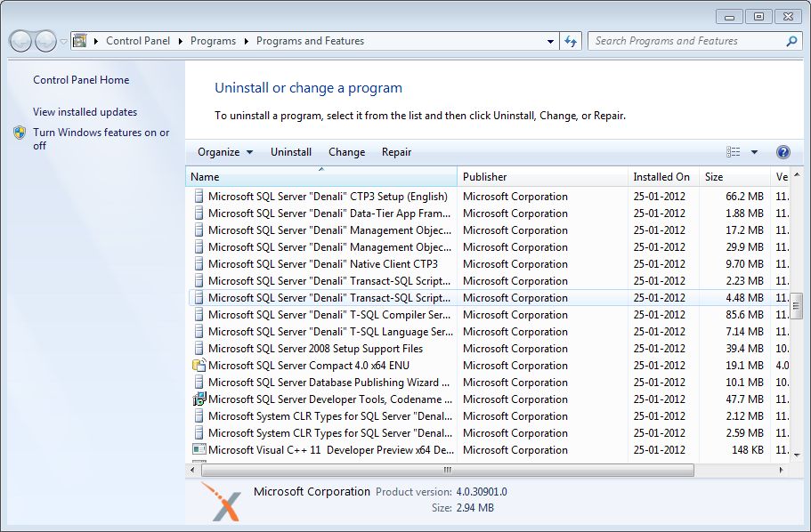This screenshot has width=811, height=532.
Task: Click icon of Denali CTP3 Setup (English)
Action: pos(199,196)
